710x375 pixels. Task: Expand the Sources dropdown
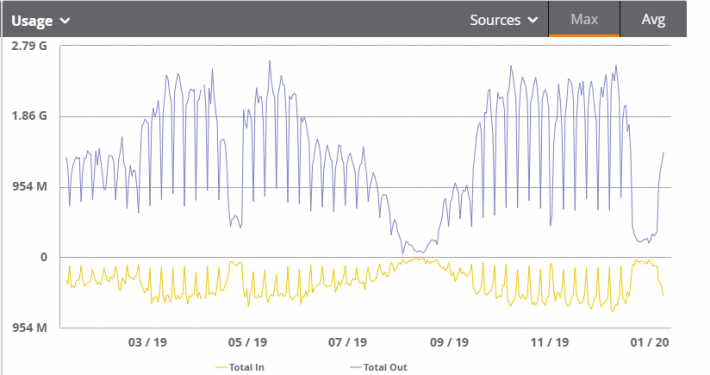504,20
